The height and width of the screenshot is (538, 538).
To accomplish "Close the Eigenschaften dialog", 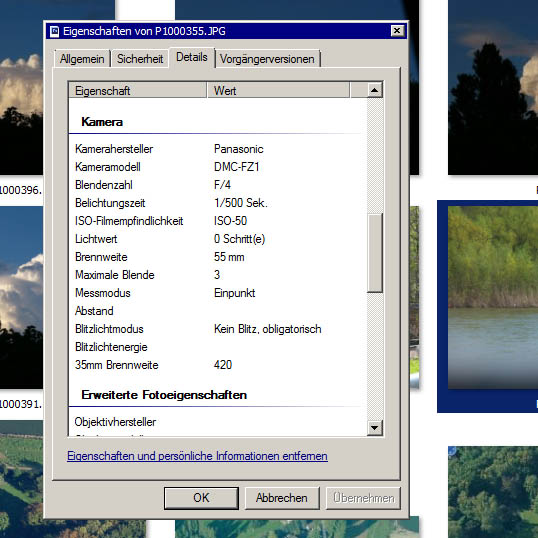I will 397,31.
